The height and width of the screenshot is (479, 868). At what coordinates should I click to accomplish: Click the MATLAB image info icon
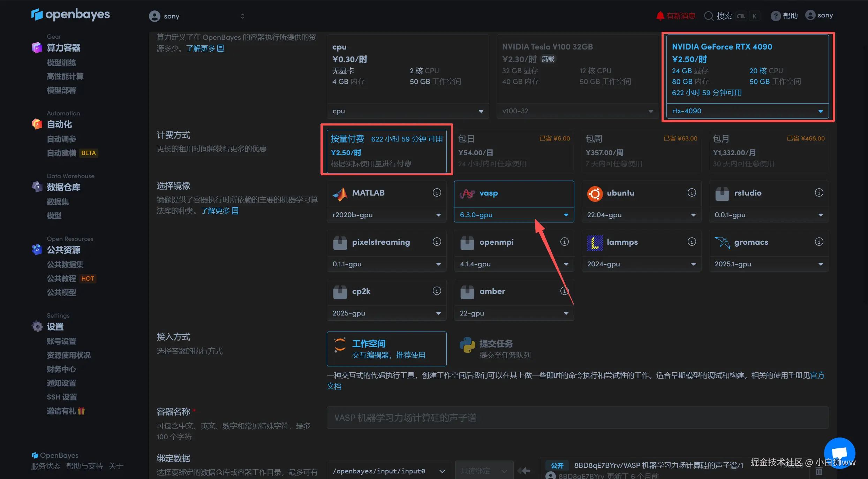437,192
